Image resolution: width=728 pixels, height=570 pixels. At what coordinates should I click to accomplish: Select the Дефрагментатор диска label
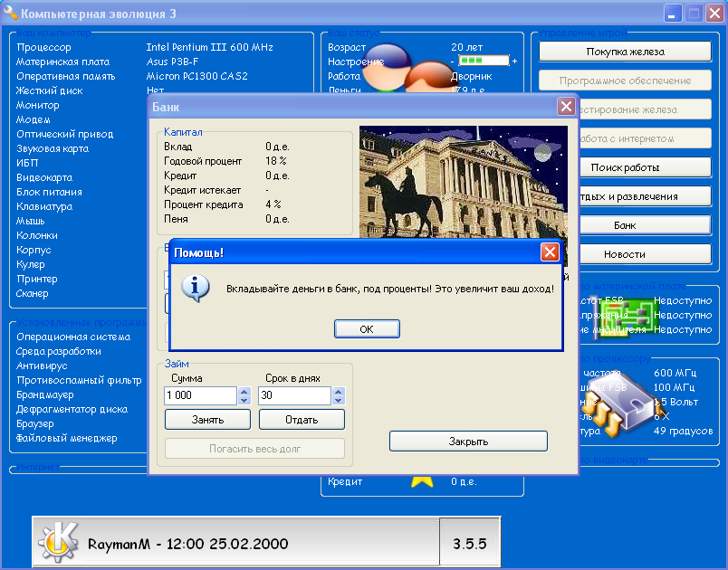coord(72,410)
